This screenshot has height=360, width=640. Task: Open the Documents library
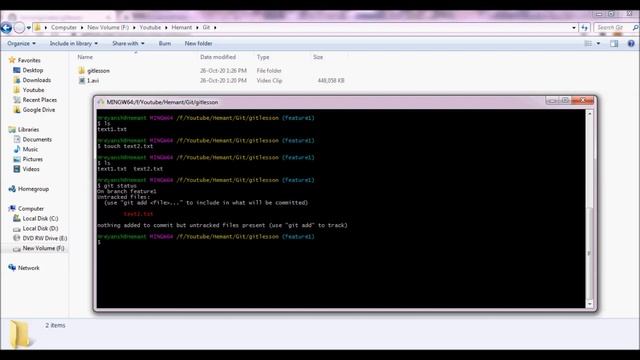[32, 139]
